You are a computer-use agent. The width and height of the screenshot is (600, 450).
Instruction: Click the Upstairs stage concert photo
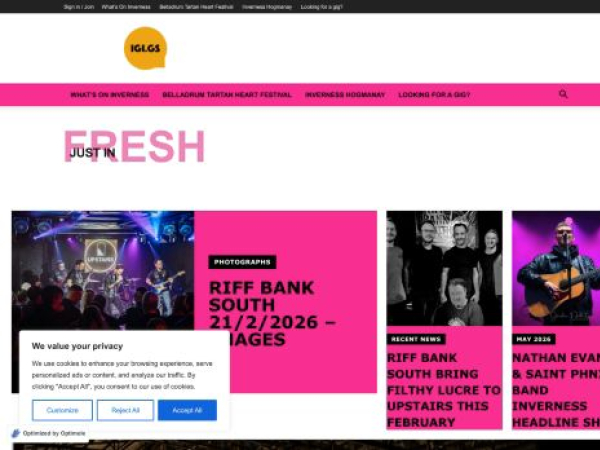coord(103,270)
